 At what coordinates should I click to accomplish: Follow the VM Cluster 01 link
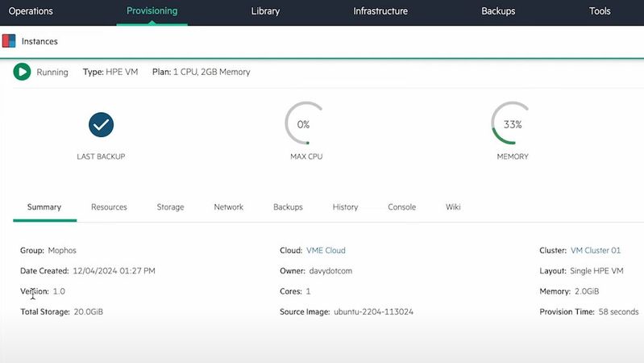[596, 250]
